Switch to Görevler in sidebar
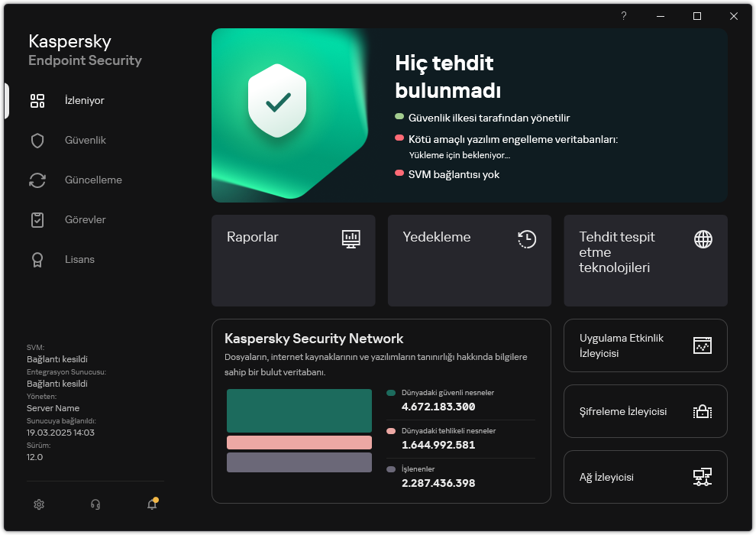Screen dimensions: 756x535 [85, 220]
